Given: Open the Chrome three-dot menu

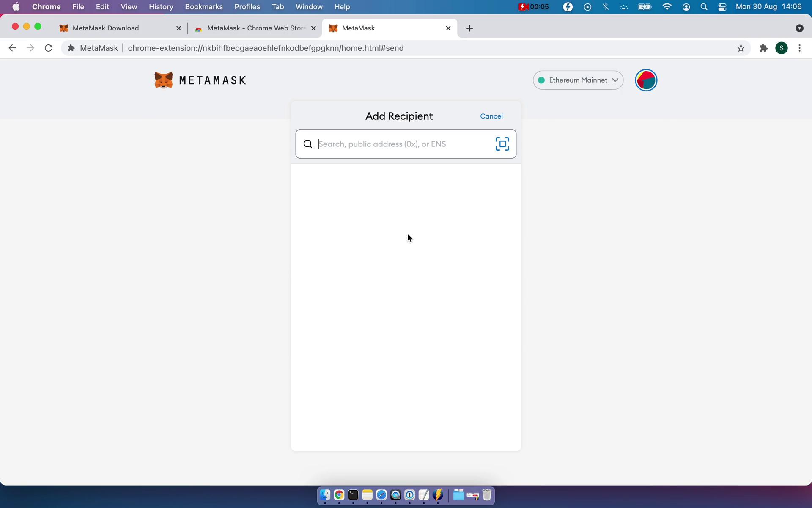Looking at the screenshot, I should 799,48.
